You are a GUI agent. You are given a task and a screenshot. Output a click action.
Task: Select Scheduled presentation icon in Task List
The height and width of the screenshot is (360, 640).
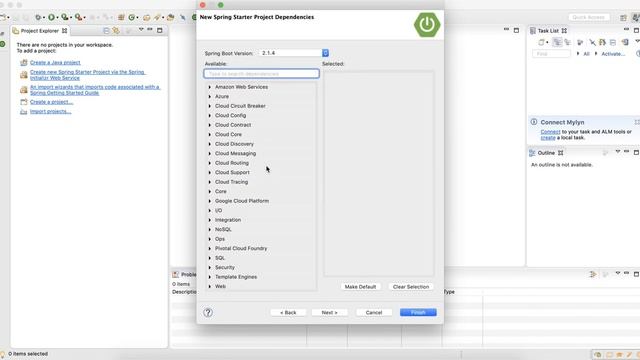tap(567, 42)
